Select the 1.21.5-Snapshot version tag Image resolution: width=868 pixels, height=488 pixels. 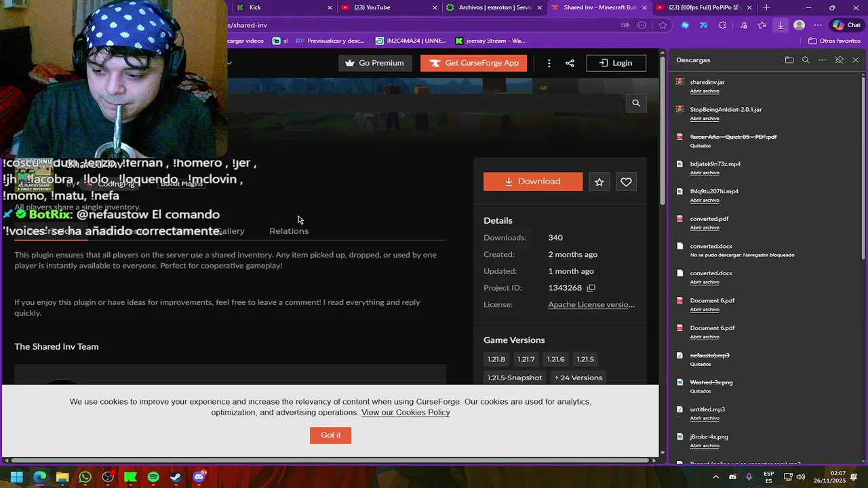[x=515, y=378]
